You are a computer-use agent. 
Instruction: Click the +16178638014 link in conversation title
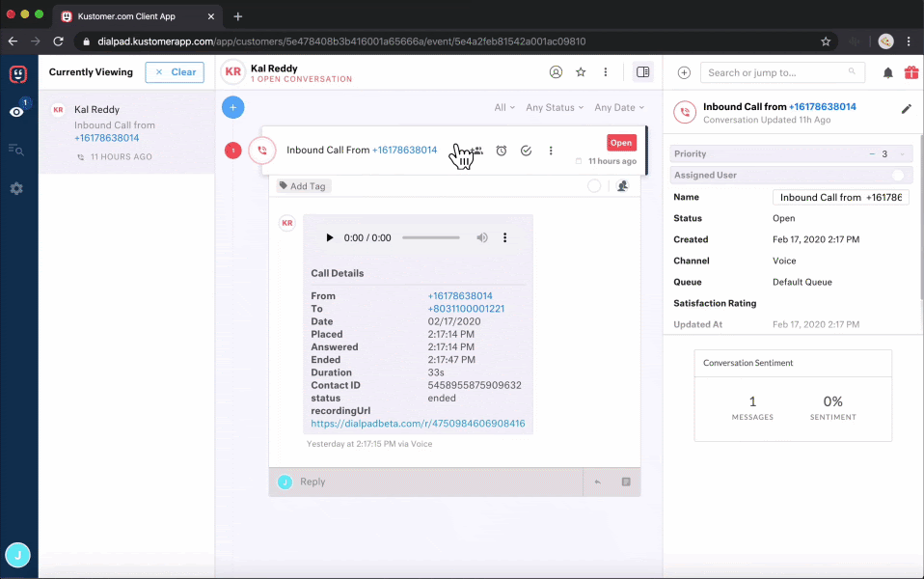click(404, 150)
